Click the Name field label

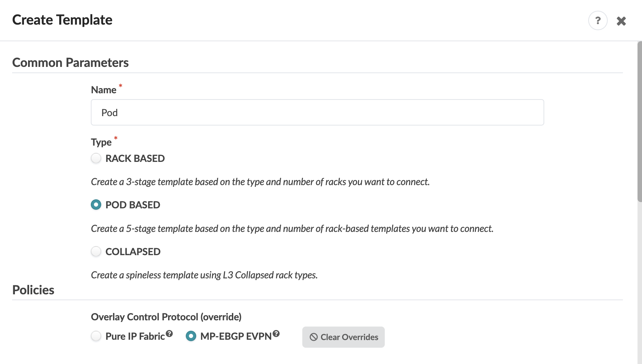click(x=103, y=90)
